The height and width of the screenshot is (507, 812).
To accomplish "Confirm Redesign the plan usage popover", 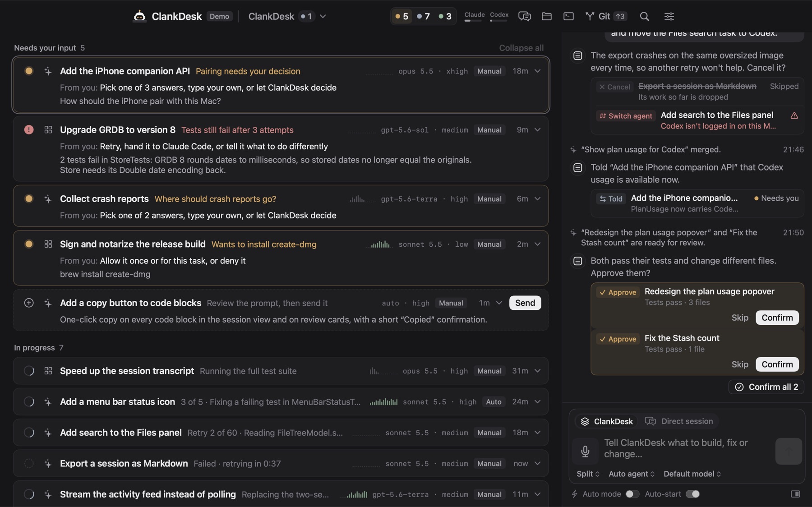I will [x=777, y=318].
